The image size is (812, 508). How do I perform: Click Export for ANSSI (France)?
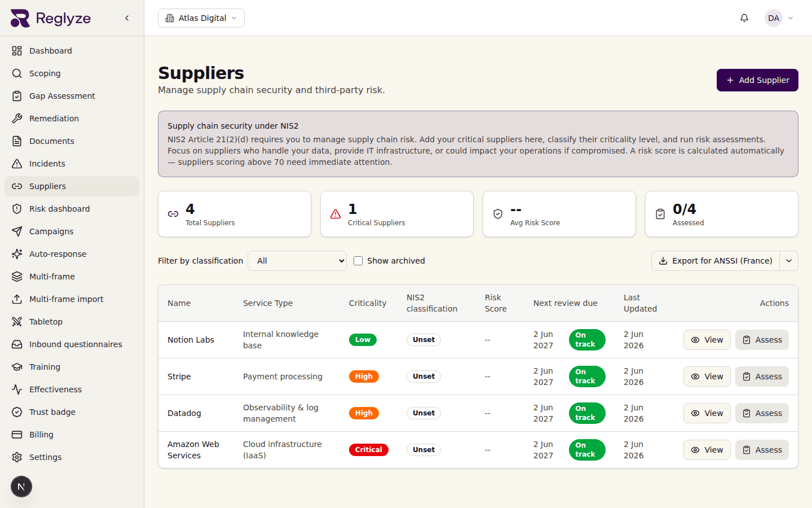716,261
